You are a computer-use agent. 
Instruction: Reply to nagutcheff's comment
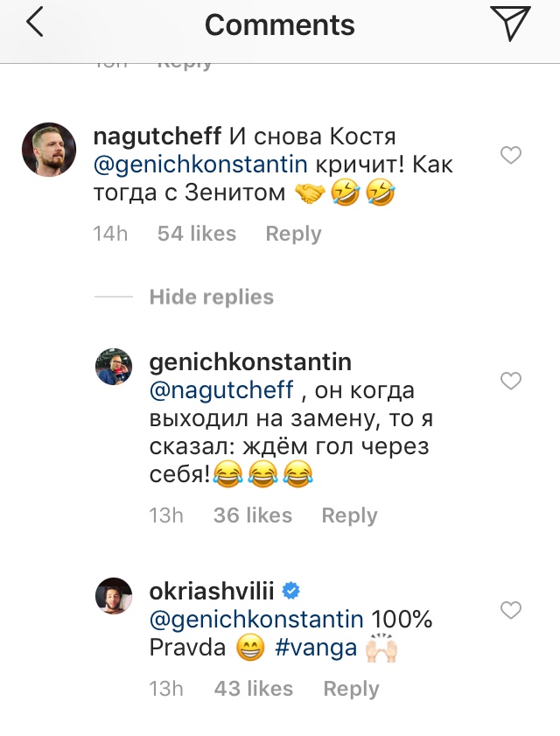293,234
